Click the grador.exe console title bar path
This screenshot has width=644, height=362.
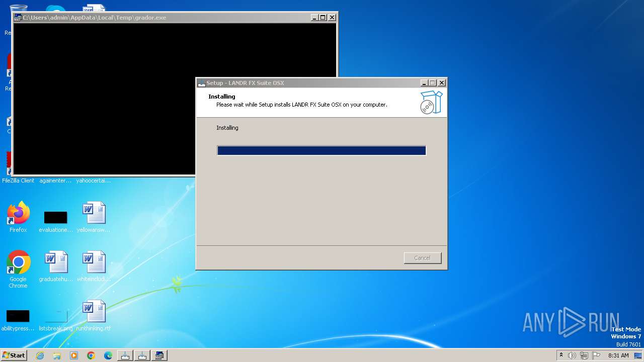click(x=95, y=18)
